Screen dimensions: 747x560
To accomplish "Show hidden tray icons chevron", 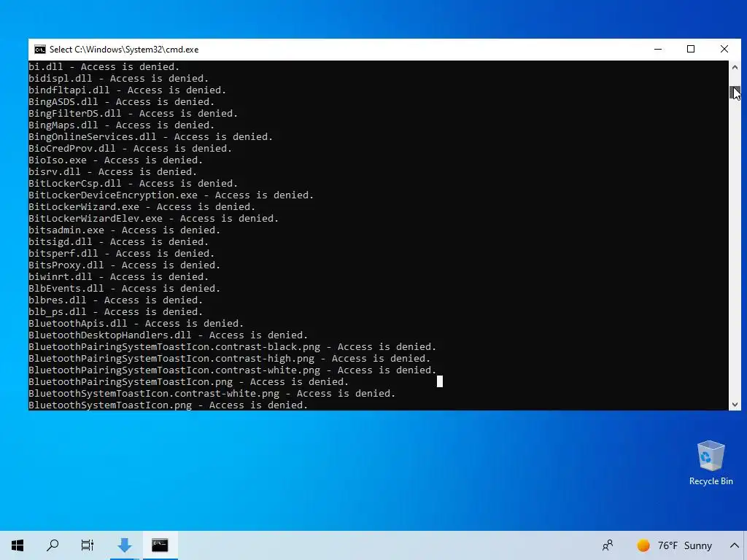I will (734, 545).
